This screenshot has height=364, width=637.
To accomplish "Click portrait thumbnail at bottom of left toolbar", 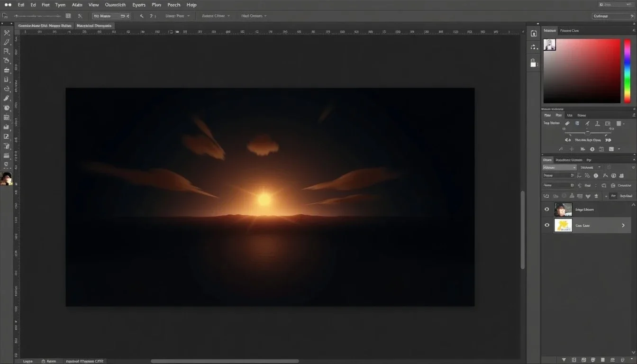I will click(7, 179).
